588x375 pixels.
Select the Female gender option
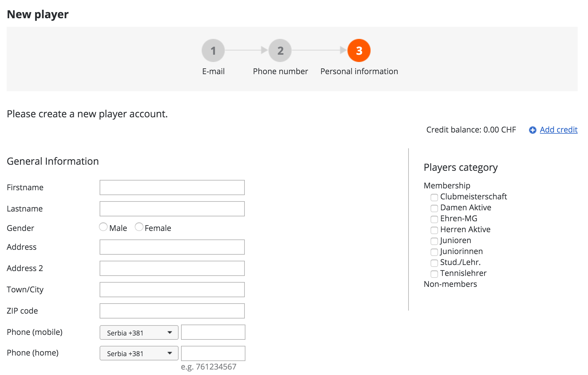click(139, 227)
